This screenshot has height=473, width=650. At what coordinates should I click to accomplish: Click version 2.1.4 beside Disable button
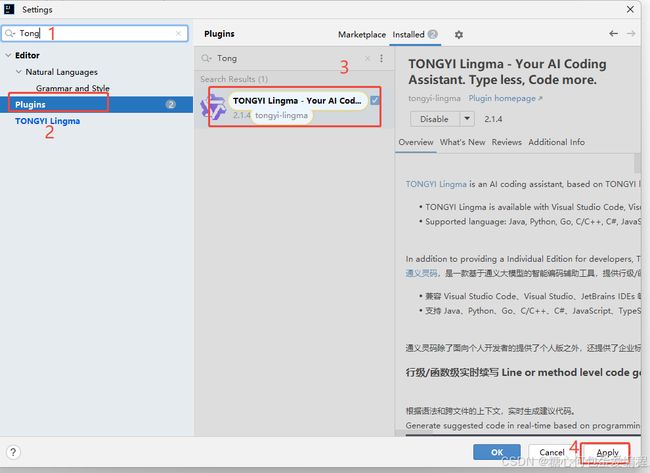[493, 119]
